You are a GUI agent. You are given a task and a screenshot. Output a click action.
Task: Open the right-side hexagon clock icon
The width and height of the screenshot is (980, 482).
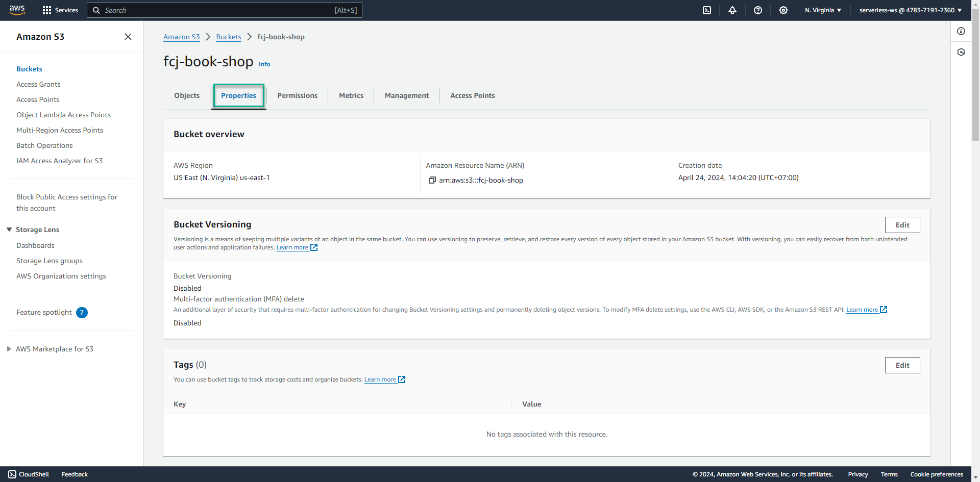point(961,52)
